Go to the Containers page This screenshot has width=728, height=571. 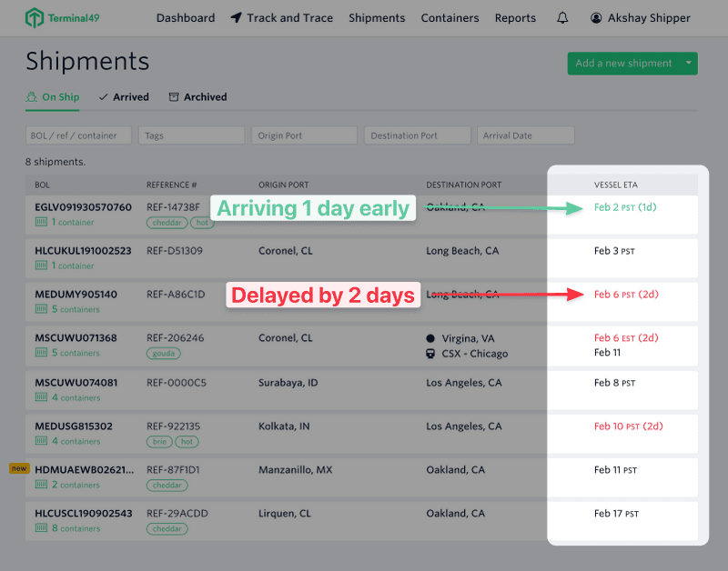(450, 18)
